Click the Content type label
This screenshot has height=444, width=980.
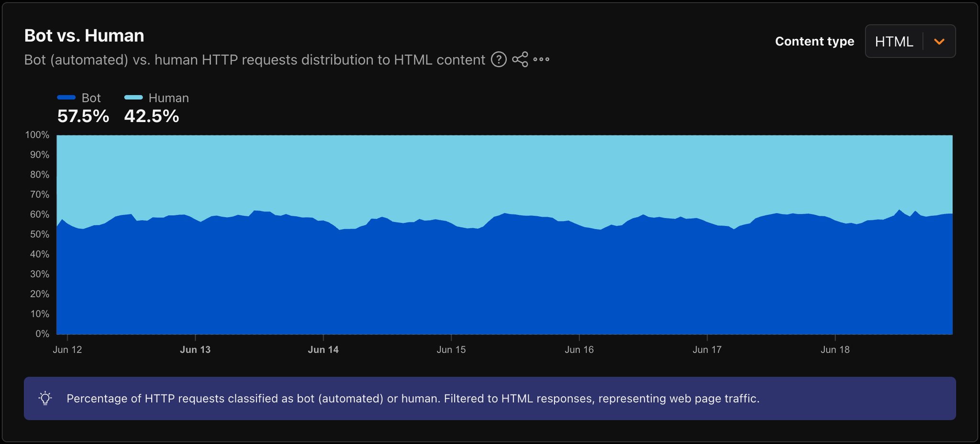(814, 42)
